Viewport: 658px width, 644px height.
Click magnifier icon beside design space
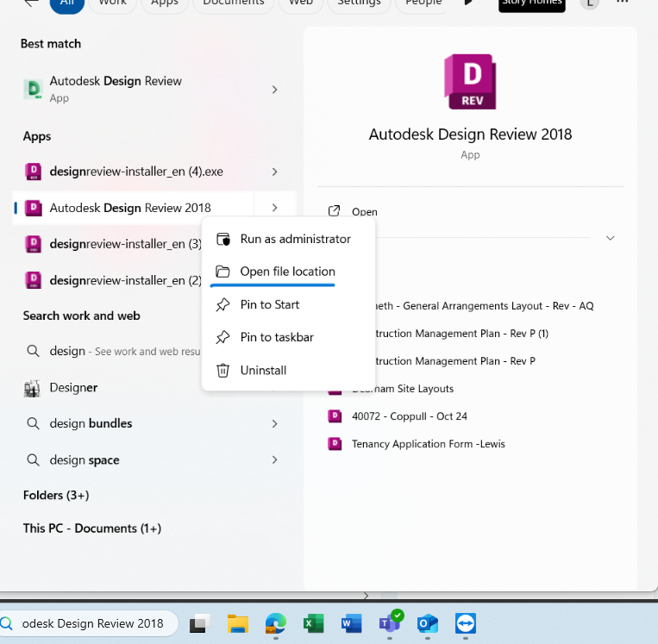pyautogui.click(x=33, y=460)
